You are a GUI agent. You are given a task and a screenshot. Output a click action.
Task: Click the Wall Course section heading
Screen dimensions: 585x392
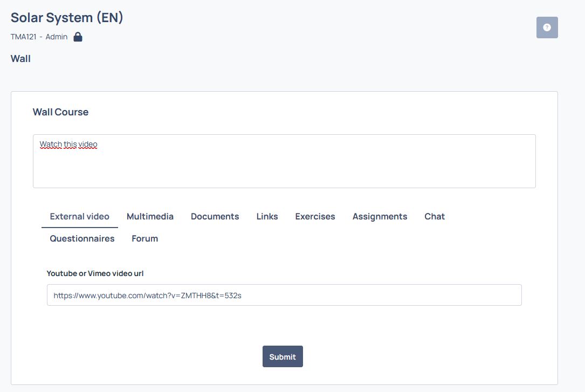pyautogui.click(x=60, y=112)
